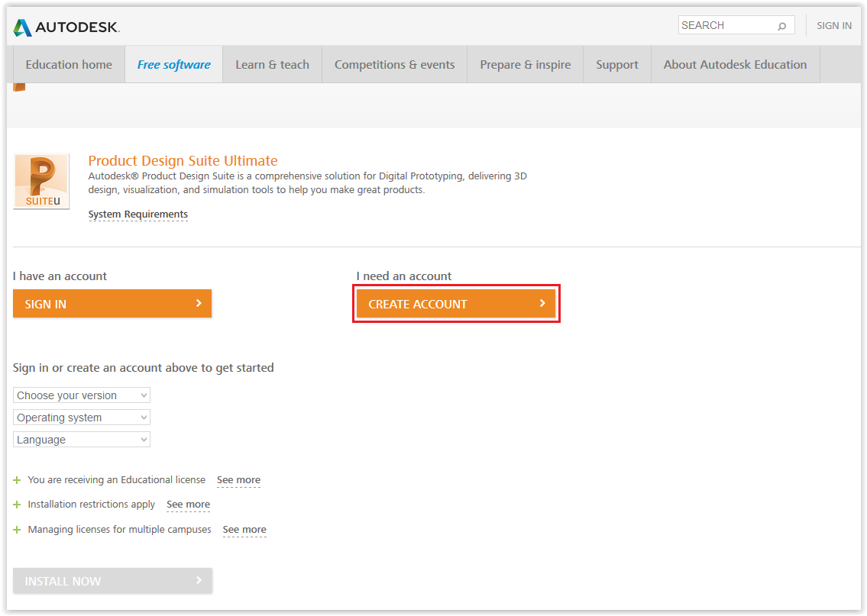This screenshot has width=867, height=616.
Task: Expand the Educational license plus icon
Action: tap(17, 480)
